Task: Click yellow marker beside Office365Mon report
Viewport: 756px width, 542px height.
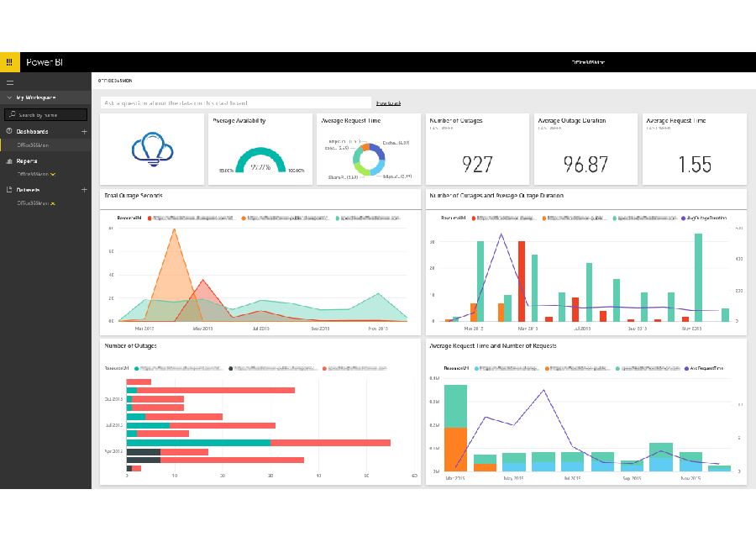Action: point(53,175)
